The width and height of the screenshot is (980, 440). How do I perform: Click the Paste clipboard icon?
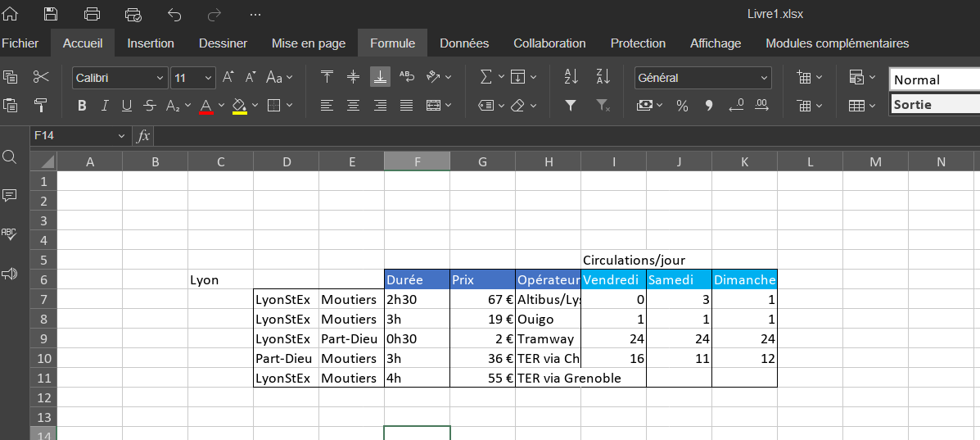(x=10, y=105)
